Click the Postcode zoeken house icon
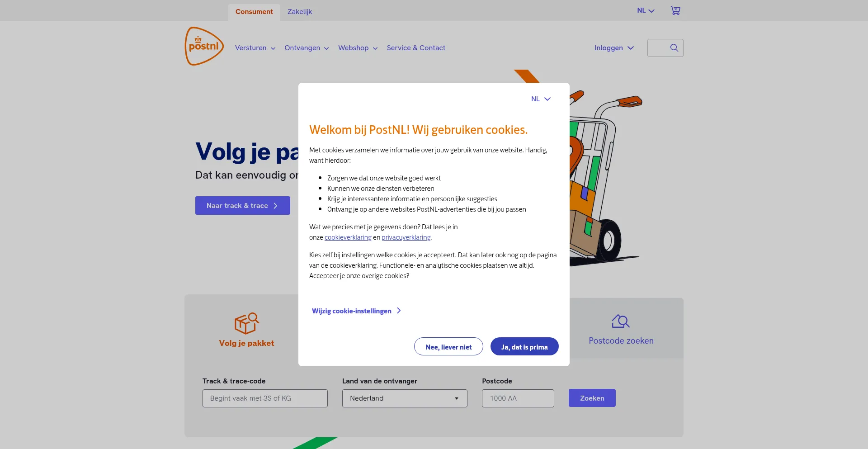 620,321
